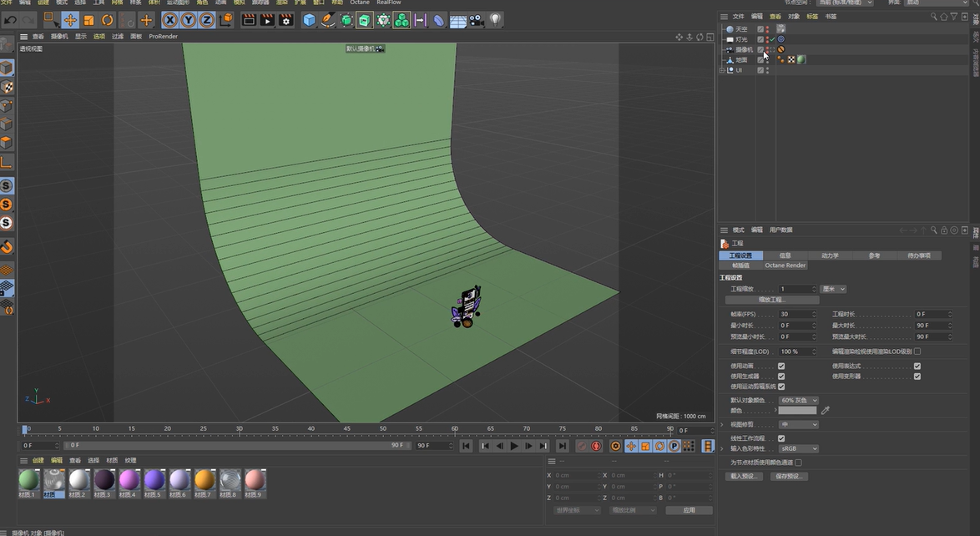
Task: Click the blue Cube primitive icon
Action: (x=310, y=20)
